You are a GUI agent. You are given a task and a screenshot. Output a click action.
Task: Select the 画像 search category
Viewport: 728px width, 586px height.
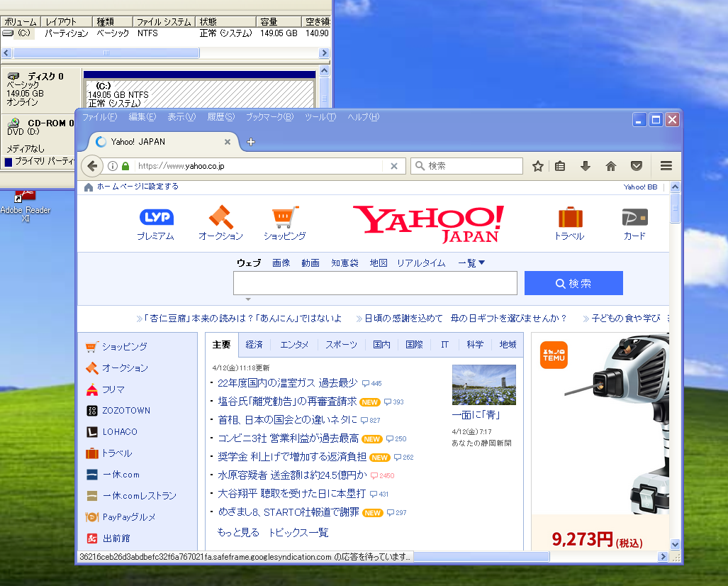click(281, 263)
